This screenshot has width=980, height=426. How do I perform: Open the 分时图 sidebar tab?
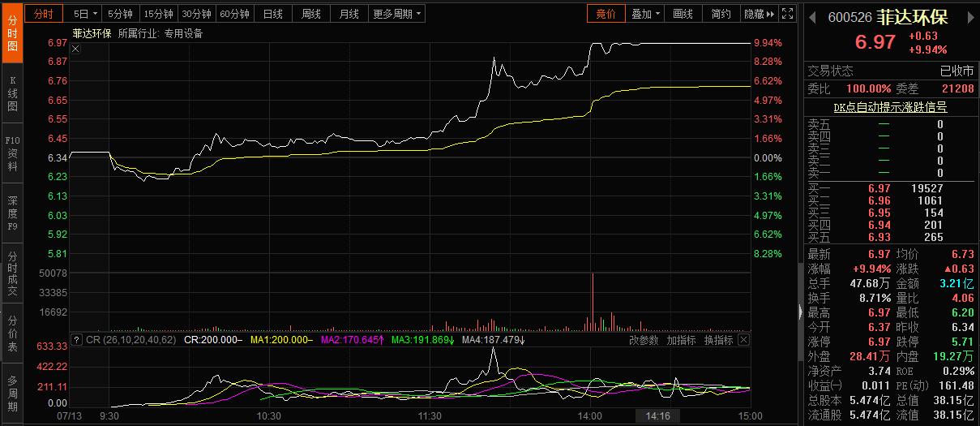click(x=12, y=34)
